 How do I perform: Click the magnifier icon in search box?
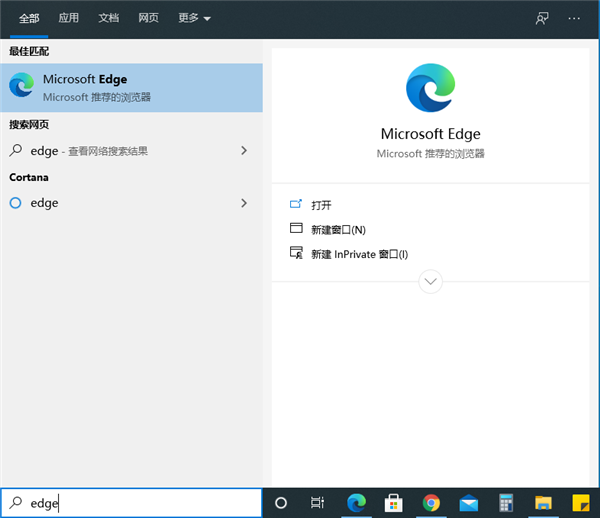(x=16, y=503)
